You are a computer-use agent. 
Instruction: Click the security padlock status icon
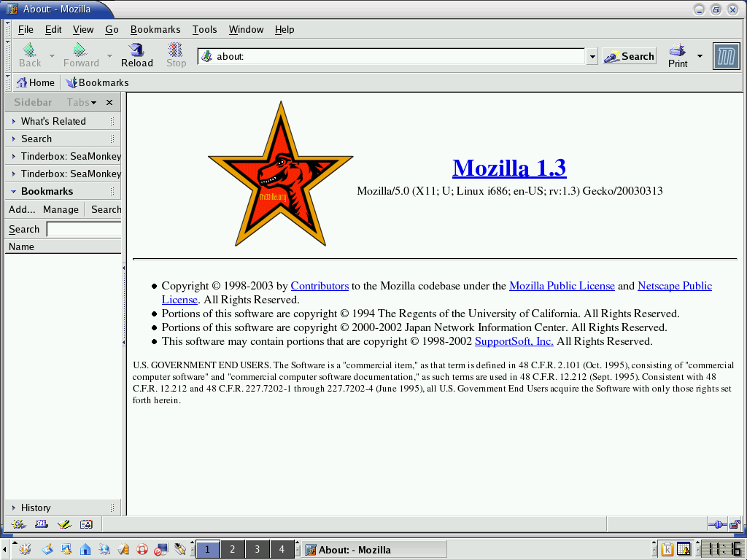tap(735, 525)
